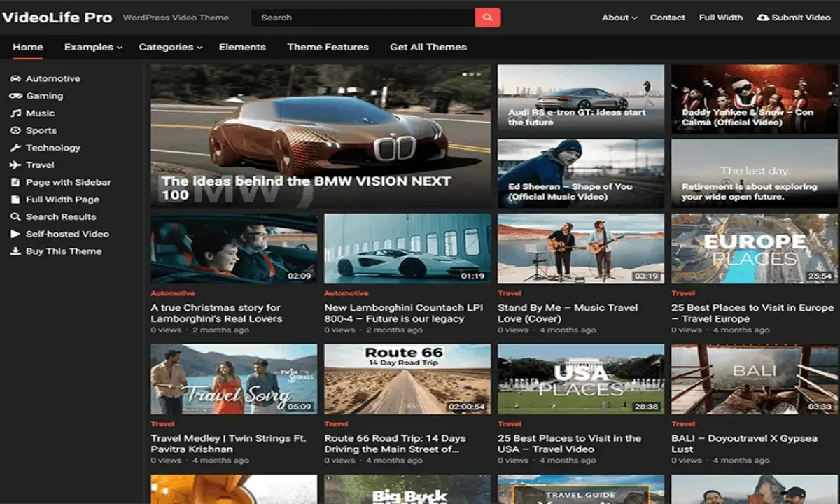Open the Full Width top menu link
Screen dimensions: 840x504
pyautogui.click(x=721, y=17)
